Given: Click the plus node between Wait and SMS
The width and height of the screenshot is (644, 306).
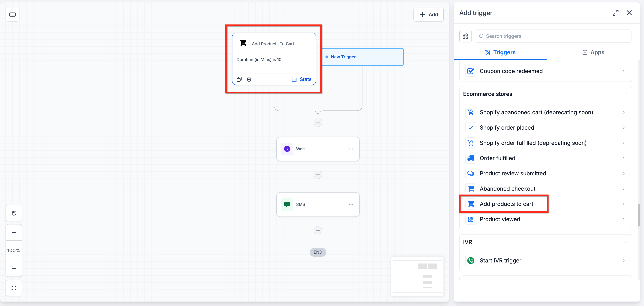Looking at the screenshot, I should coord(318,175).
